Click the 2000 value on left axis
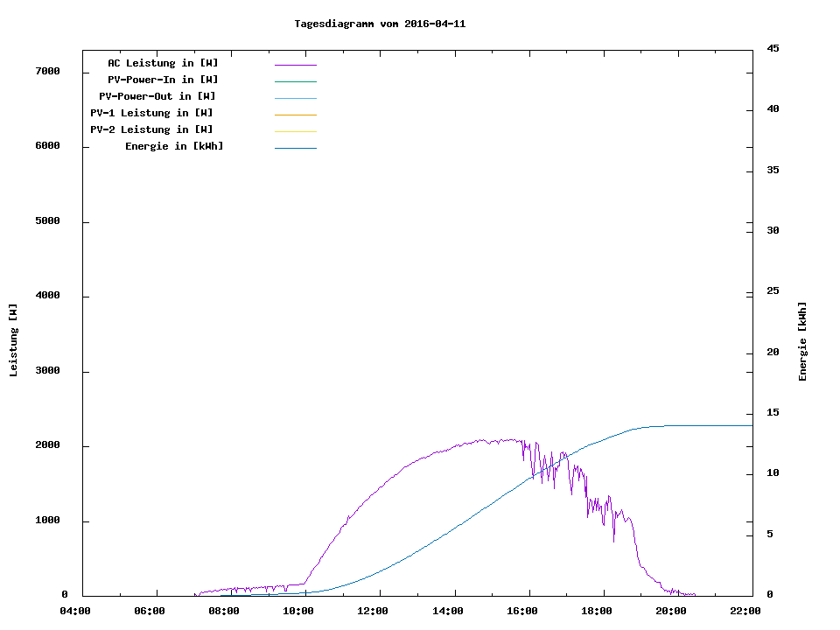Screen dimensions: 840x630 (x=47, y=446)
